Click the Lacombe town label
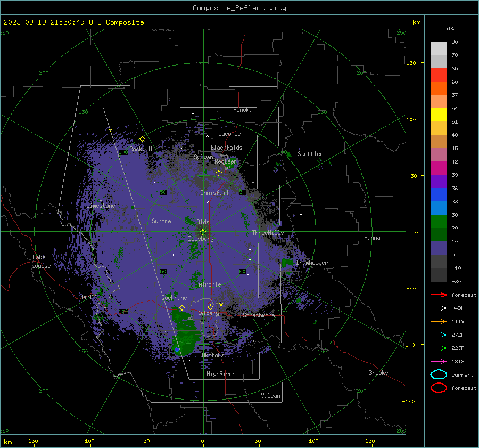The width and height of the screenshot is (479, 448). (229, 134)
